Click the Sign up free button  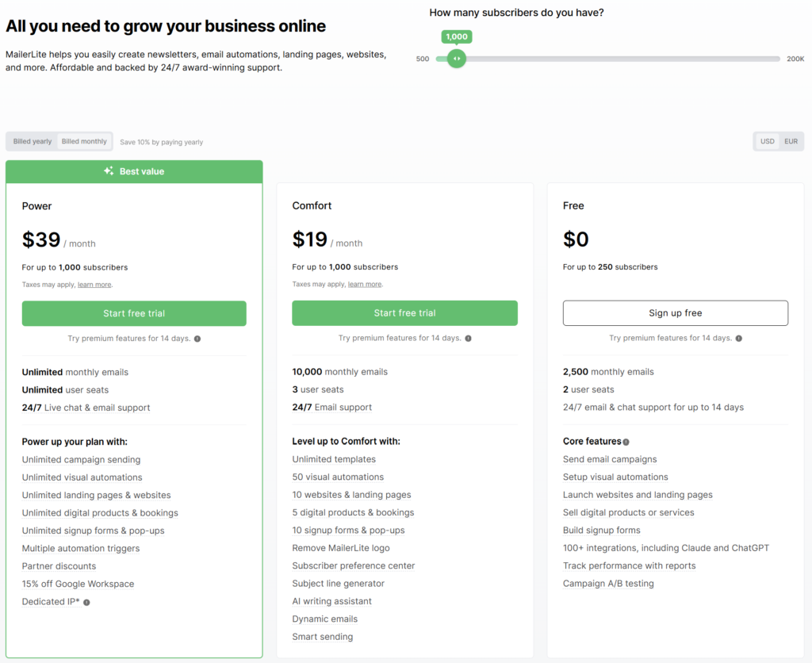coord(676,312)
